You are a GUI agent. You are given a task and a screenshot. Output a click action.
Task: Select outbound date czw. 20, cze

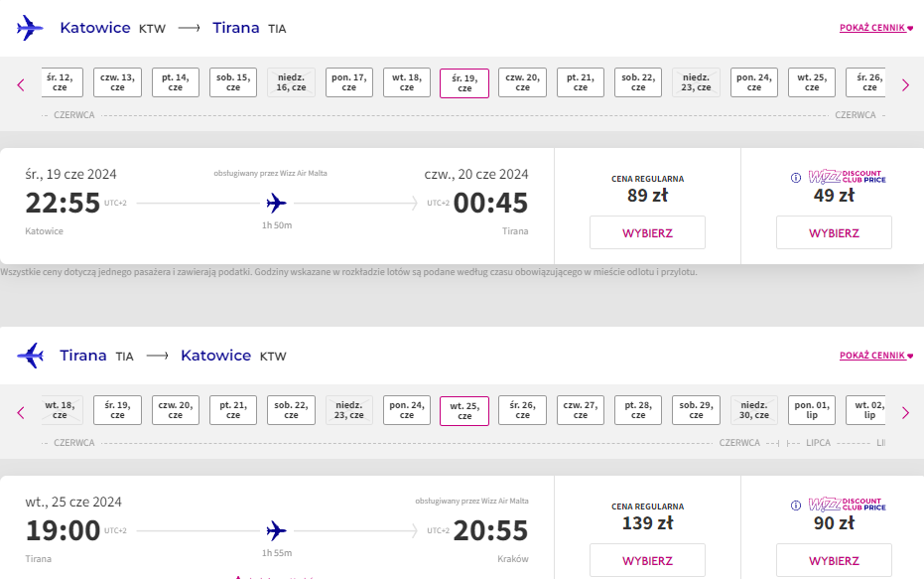[522, 82]
